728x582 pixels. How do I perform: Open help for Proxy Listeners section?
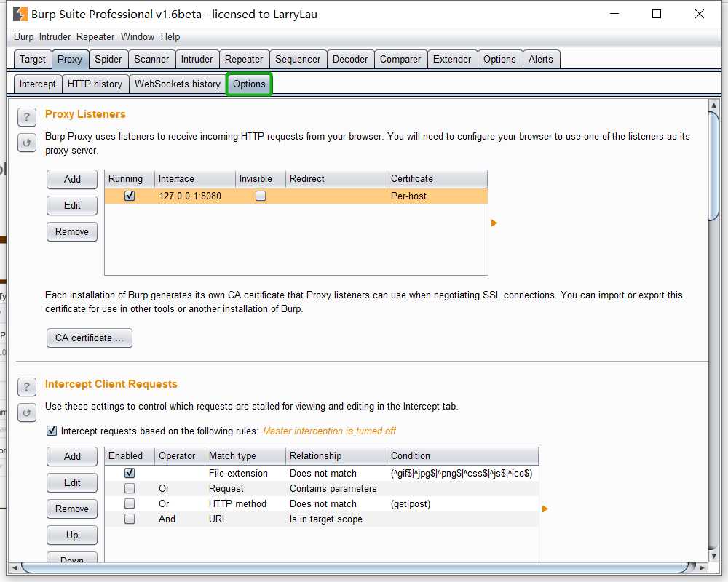point(27,117)
